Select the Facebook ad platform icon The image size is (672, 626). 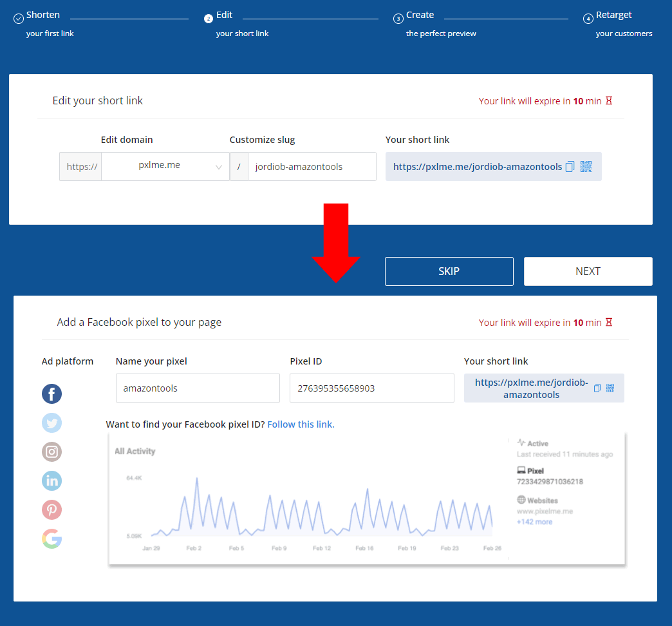52,394
